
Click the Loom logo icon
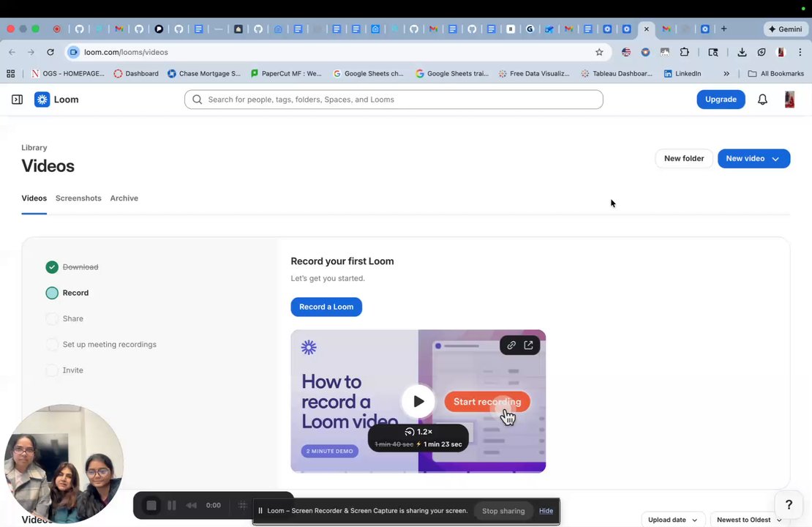point(42,100)
